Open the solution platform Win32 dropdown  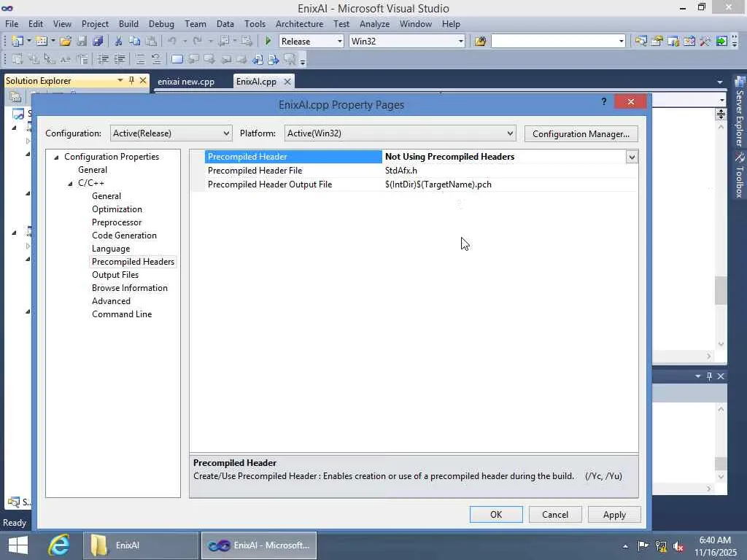pyautogui.click(x=461, y=42)
